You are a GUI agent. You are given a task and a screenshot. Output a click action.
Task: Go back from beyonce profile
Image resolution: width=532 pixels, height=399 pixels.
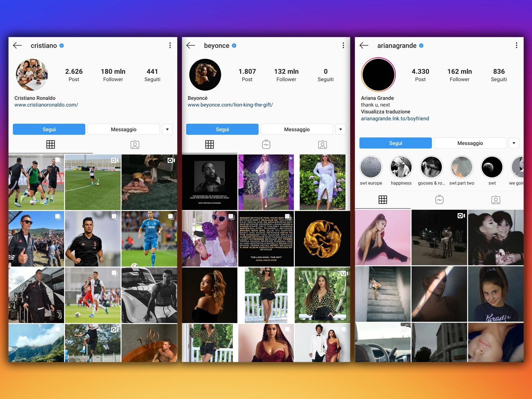point(191,45)
